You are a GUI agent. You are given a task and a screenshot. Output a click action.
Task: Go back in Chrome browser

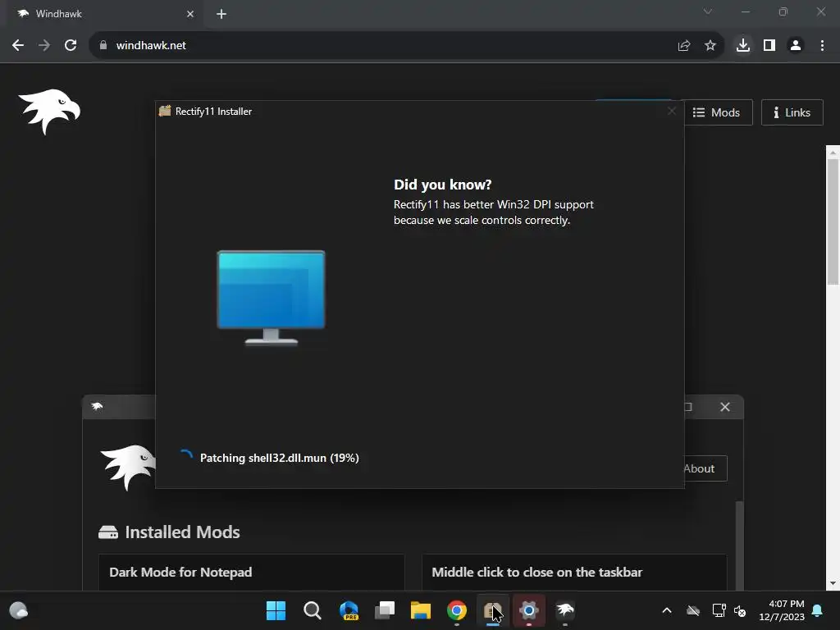point(18,46)
